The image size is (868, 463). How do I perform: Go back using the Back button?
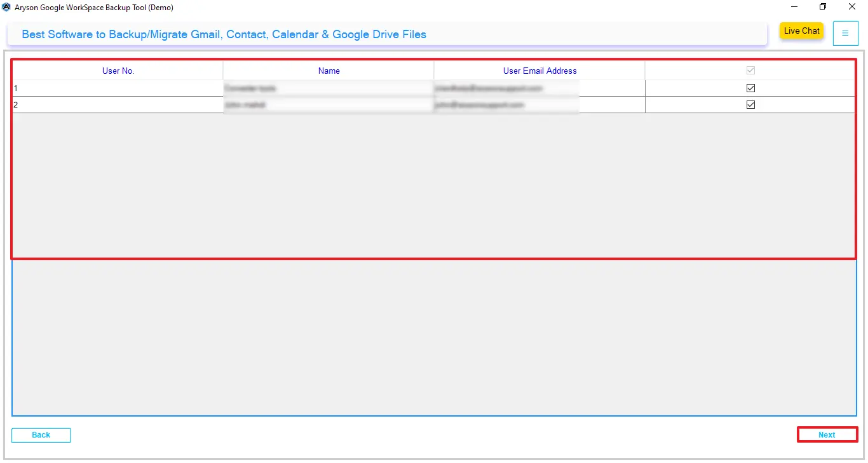(x=41, y=434)
